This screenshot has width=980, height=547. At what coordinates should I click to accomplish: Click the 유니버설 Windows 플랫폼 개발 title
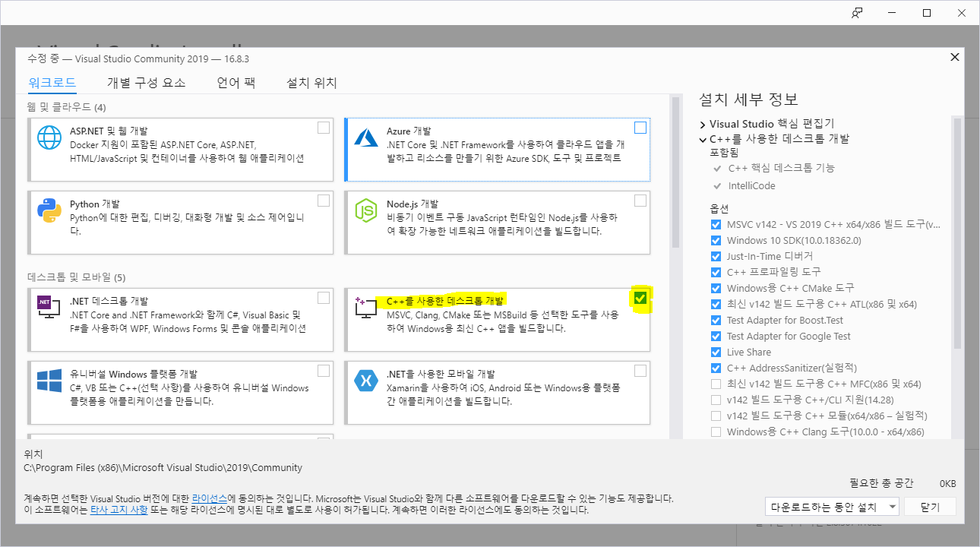coord(134,375)
